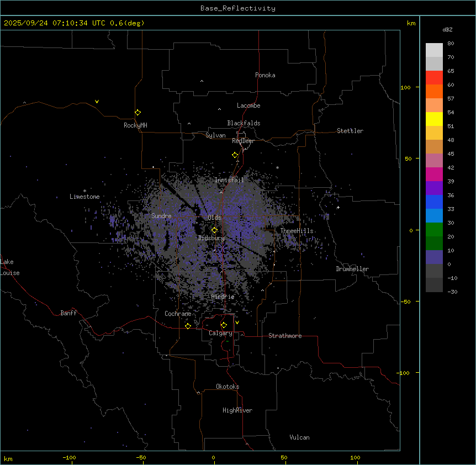This screenshot has width=476, height=465.
Task: Click the yellow diamond marker above Calgary
Action: tap(224, 325)
